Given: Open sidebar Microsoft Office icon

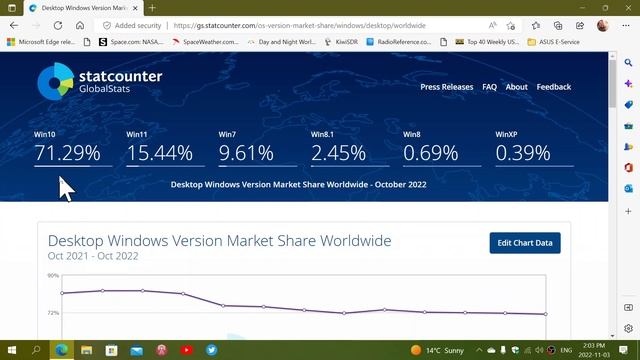Looking at the screenshot, I should (x=628, y=167).
